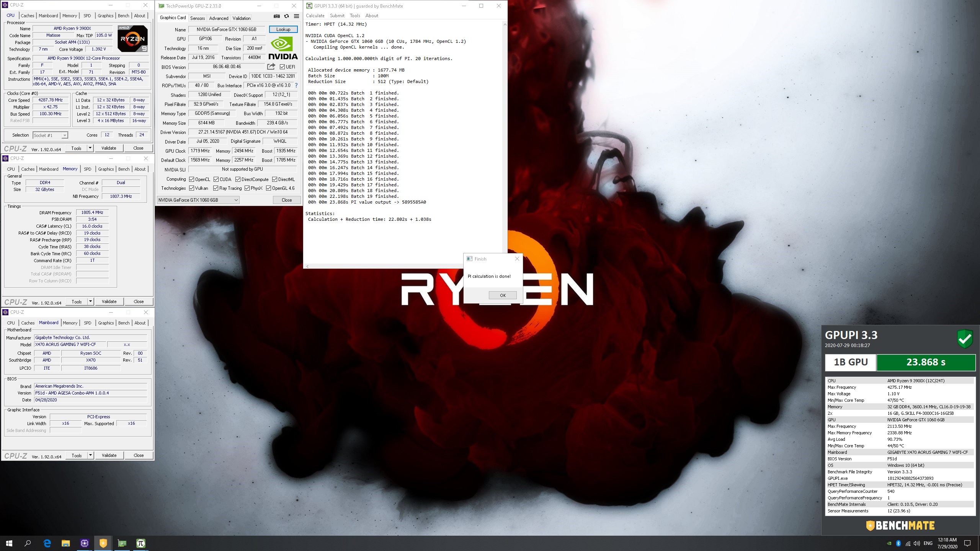The height and width of the screenshot is (551, 980).
Task: Click the green shield checkmark in BenchMate panel
Action: coord(965,339)
